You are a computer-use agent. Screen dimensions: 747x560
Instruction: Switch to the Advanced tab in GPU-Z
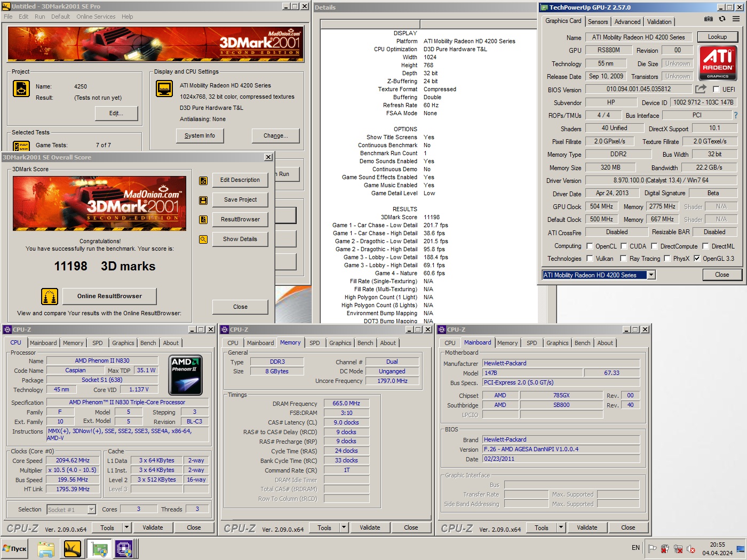click(627, 22)
